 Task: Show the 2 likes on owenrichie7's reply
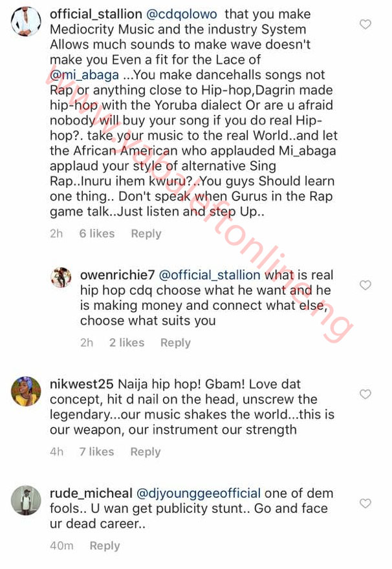click(x=126, y=343)
